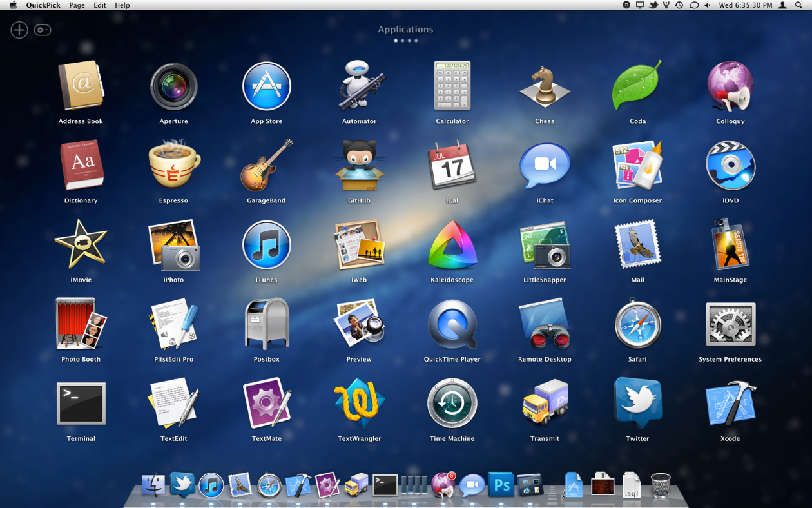Click the menu bar clock
Image resolution: width=812 pixels, height=508 pixels.
pos(746,5)
